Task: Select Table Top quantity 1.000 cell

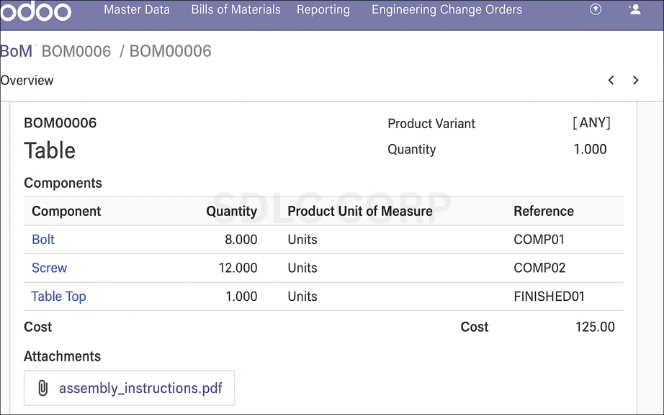Action: point(241,296)
